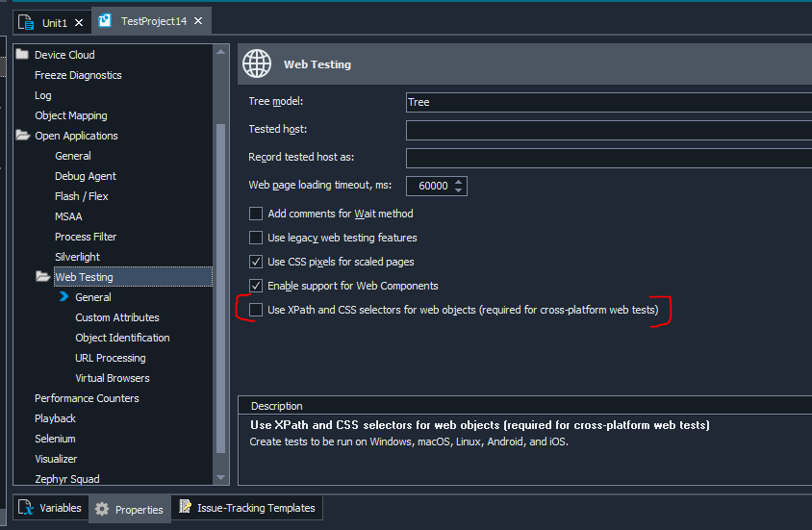This screenshot has width=812, height=530.
Task: Select Performance Counters in the tree
Action: [87, 398]
